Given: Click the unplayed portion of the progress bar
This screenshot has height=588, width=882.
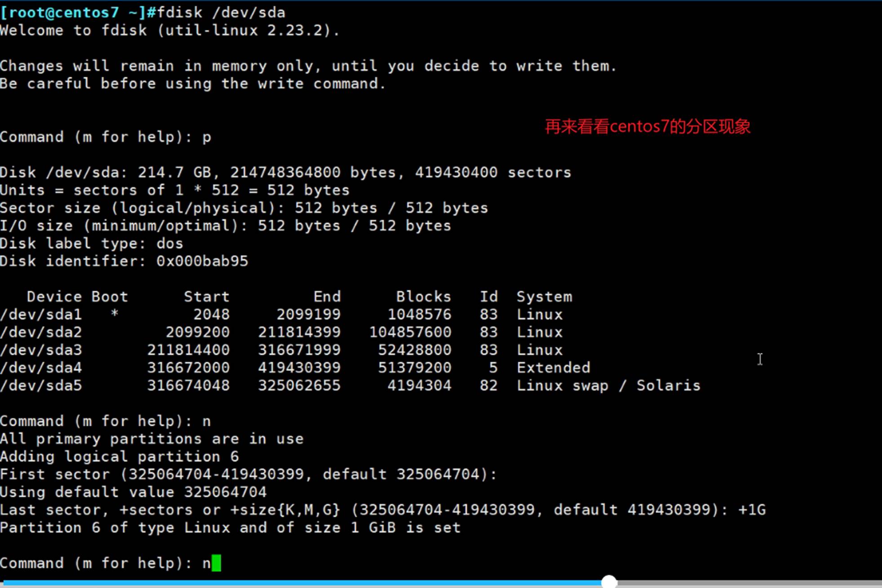Looking at the screenshot, I should point(746,583).
